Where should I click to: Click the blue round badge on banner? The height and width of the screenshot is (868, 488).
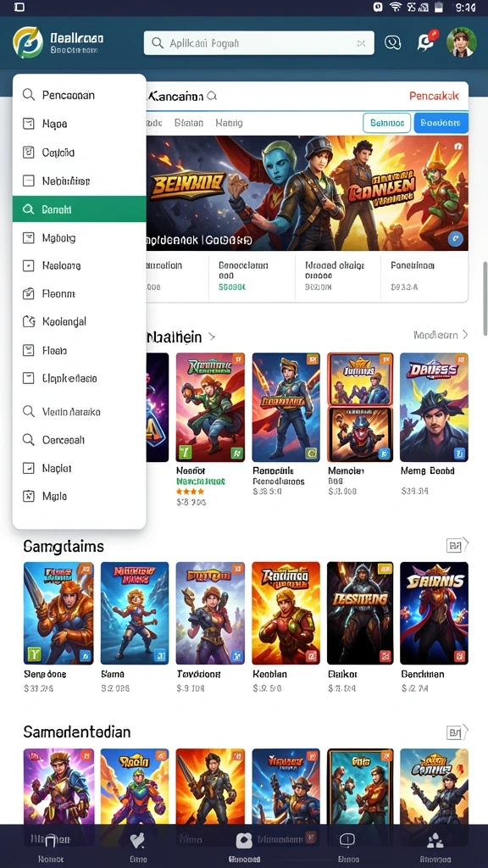455,239
